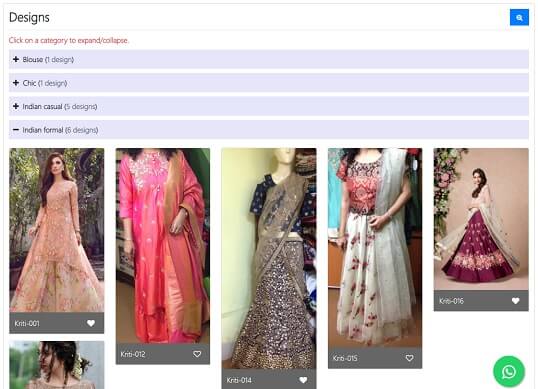Click the Kriti-001 label text
Image resolution: width=538 pixels, height=389 pixels.
tap(27, 323)
